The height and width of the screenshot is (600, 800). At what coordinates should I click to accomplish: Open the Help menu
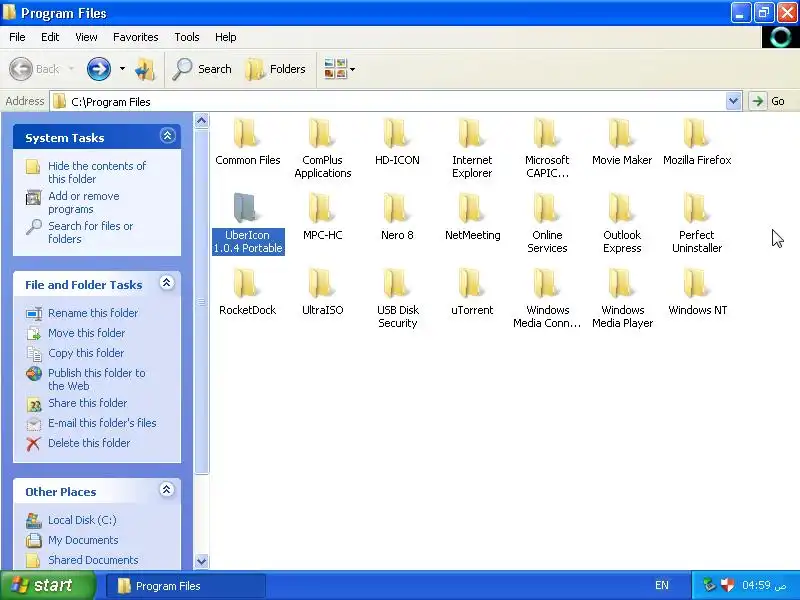point(226,37)
